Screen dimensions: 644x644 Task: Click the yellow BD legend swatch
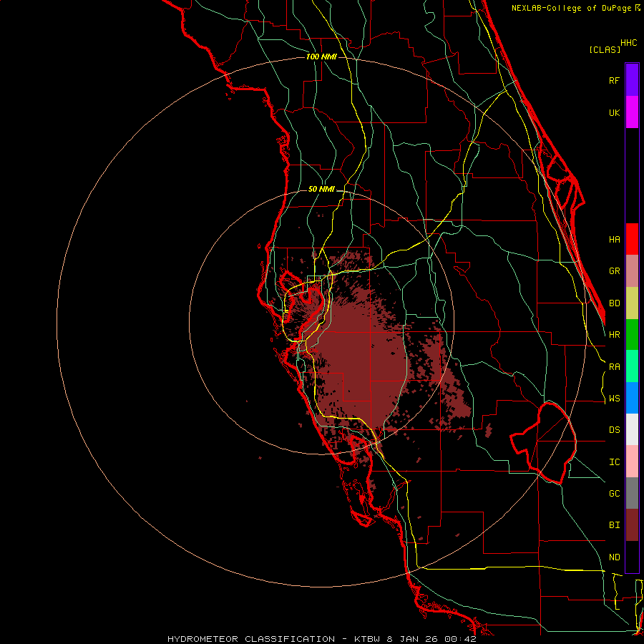point(632,303)
